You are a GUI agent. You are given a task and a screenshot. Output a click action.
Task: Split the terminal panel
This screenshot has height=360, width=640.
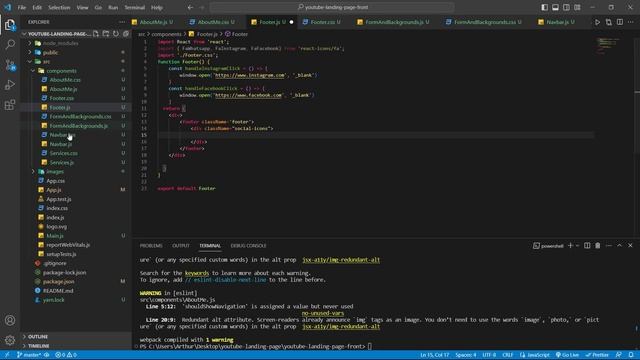tap(587, 246)
